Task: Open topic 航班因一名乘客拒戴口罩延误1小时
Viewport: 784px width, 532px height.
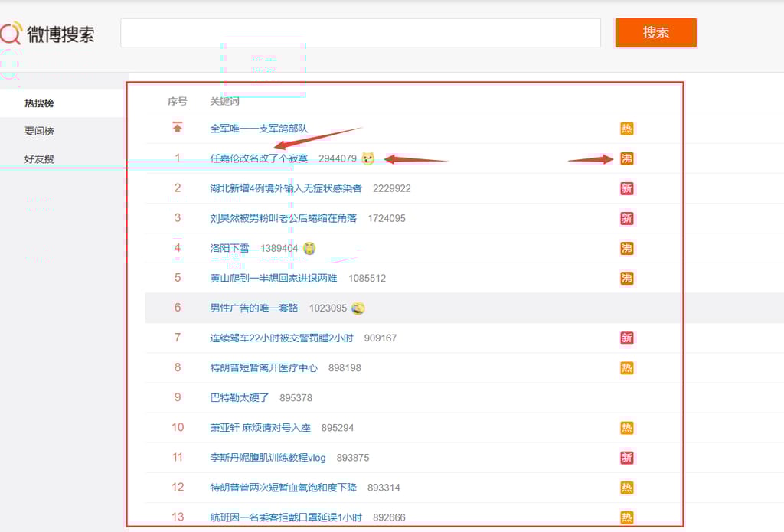Action: tap(286, 517)
